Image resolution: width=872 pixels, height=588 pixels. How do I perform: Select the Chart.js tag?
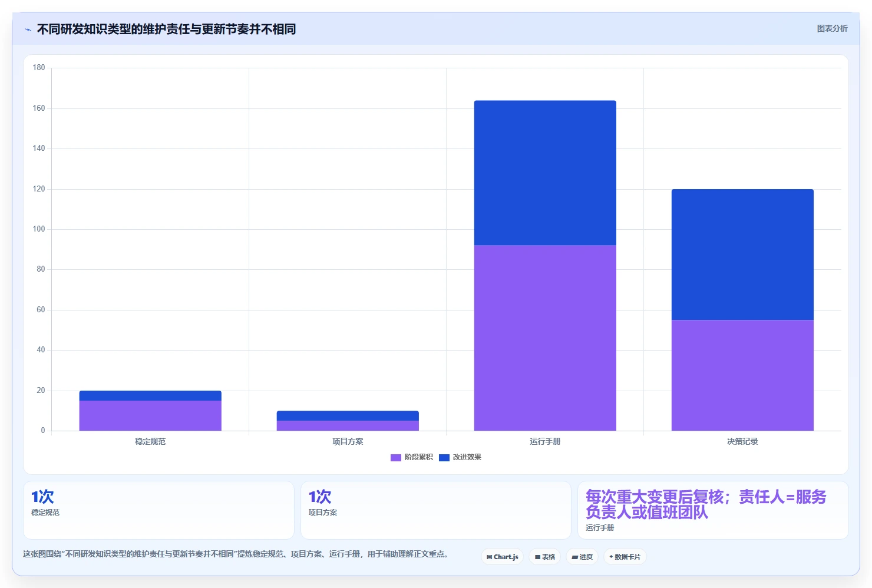[x=503, y=557]
